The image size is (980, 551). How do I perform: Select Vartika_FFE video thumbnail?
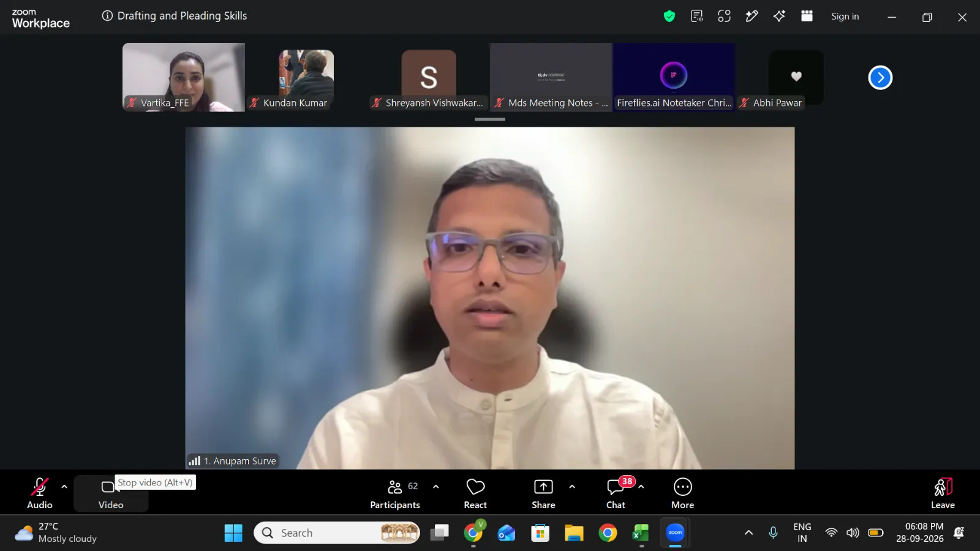click(x=184, y=77)
